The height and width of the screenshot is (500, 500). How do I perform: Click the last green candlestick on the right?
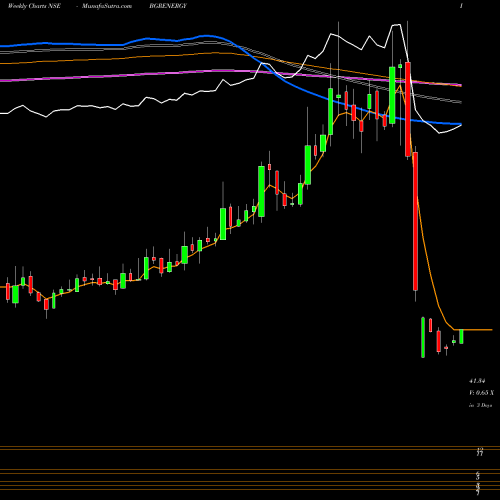[461, 336]
